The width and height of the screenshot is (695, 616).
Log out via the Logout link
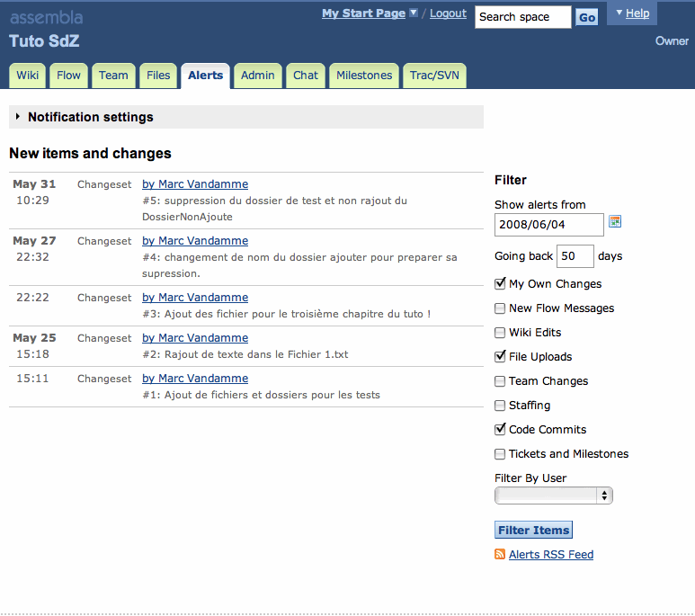[448, 13]
